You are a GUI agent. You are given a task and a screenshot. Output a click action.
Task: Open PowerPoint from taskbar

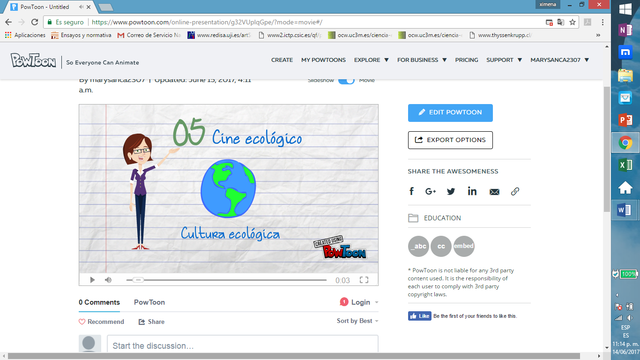pos(625,120)
